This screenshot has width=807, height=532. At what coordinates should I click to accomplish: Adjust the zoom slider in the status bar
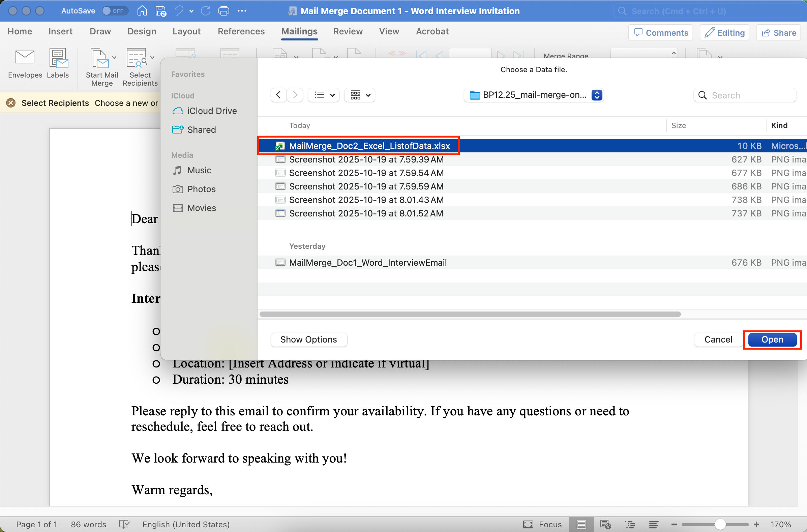coord(720,524)
